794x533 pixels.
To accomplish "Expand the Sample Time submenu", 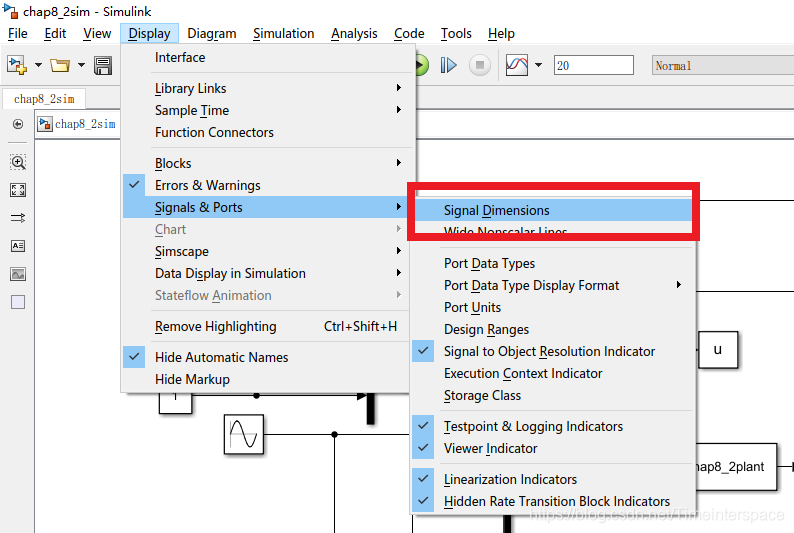I will point(268,110).
